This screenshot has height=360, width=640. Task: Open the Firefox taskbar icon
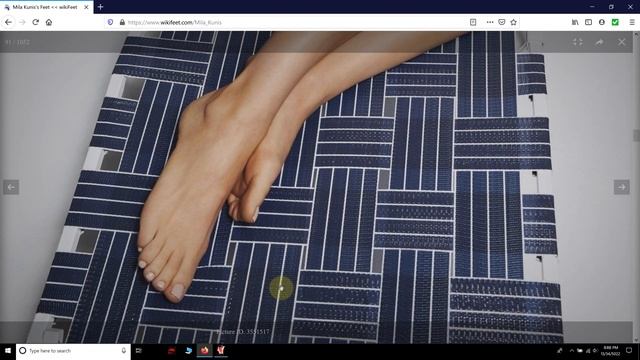(204, 351)
